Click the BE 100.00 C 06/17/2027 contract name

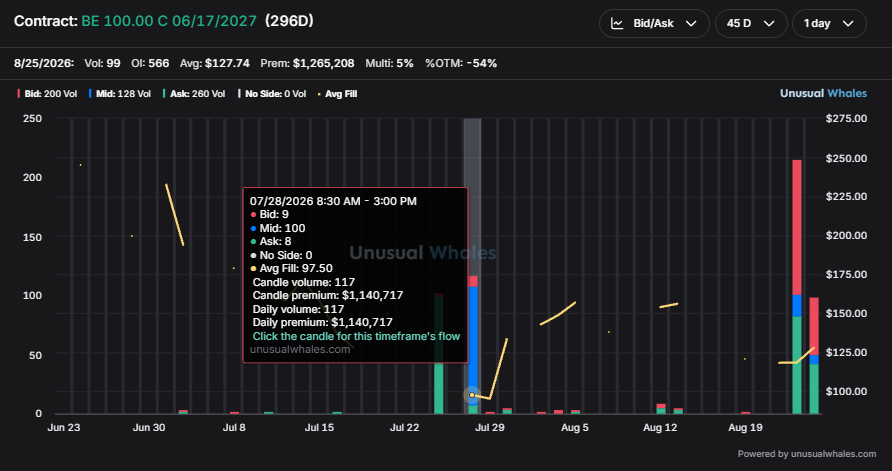pos(169,21)
